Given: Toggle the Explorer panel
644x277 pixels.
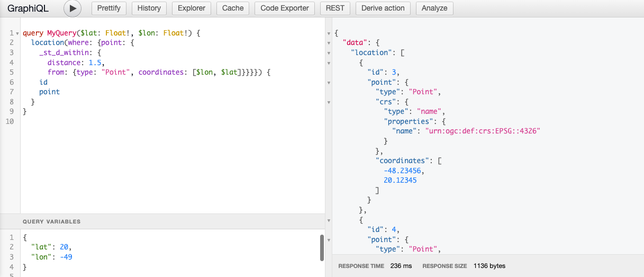Looking at the screenshot, I should click(192, 8).
